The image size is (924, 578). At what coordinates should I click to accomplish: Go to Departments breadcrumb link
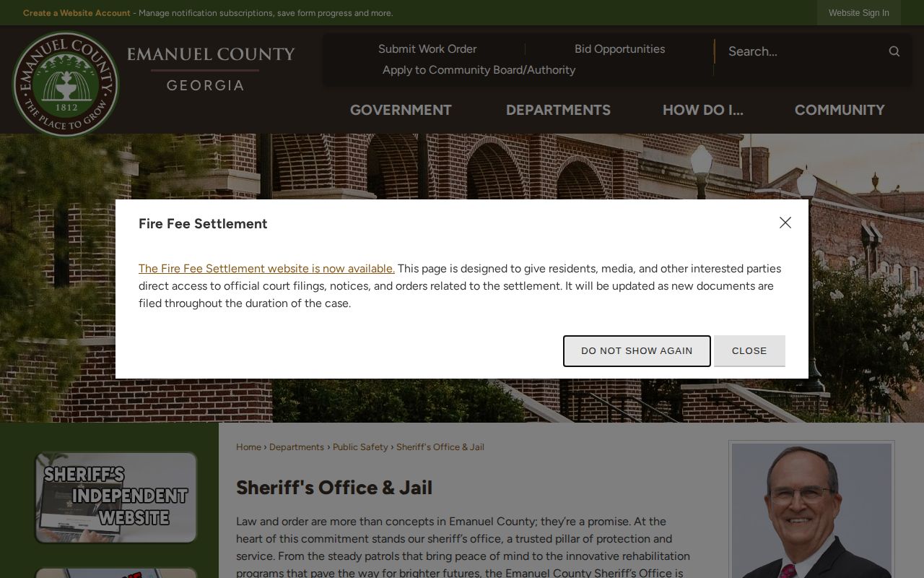point(297,447)
